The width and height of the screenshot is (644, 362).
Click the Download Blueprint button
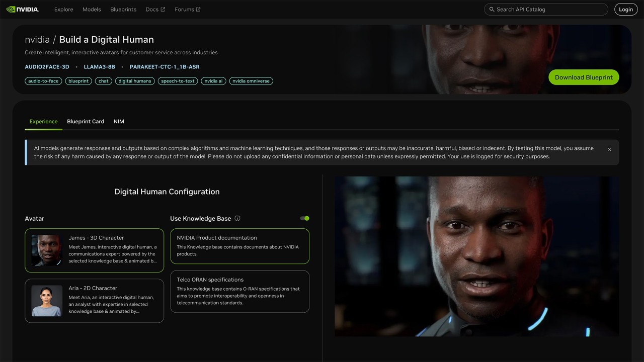pyautogui.click(x=583, y=77)
